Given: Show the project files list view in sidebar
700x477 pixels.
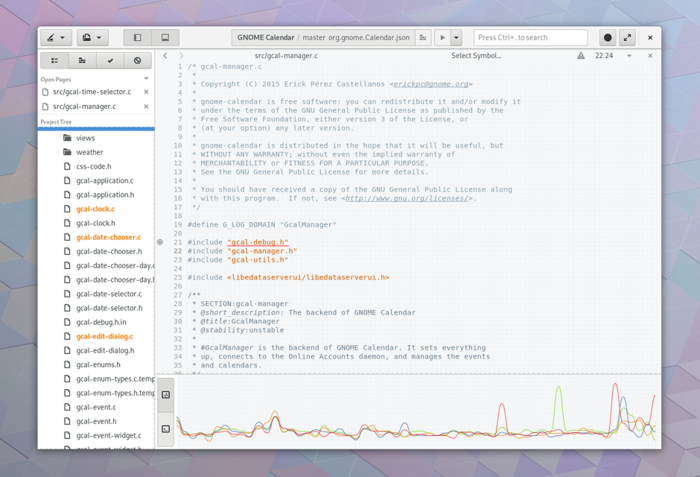Looking at the screenshot, I should 54,61.
